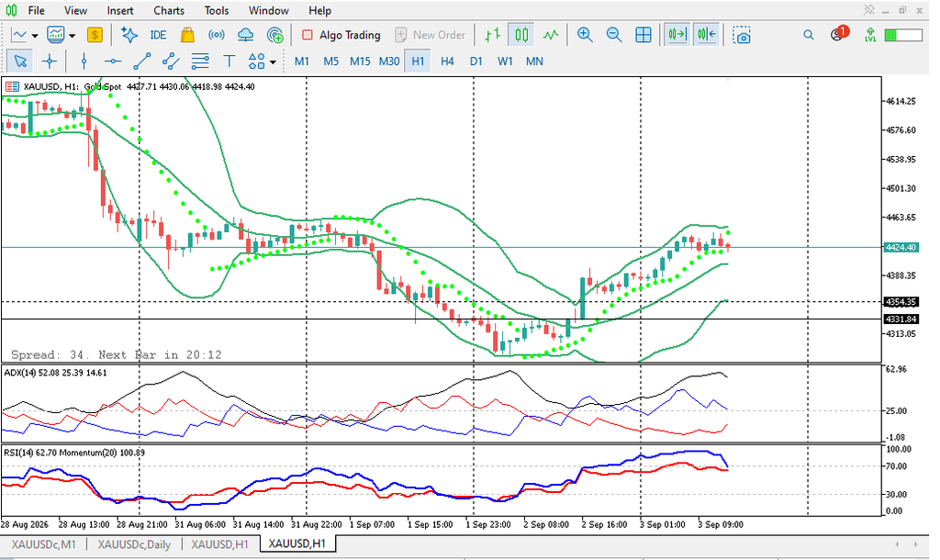Open the cloud VPS hosting icon
This screenshot has height=560, width=940.
click(246, 36)
